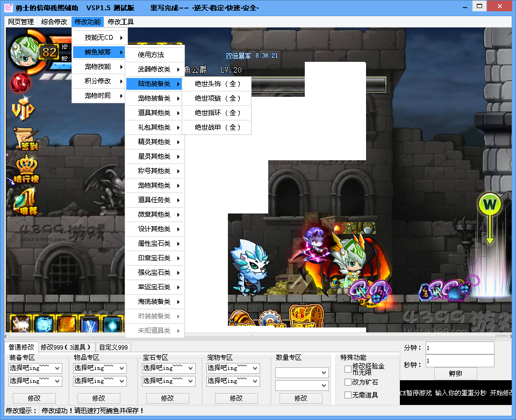The height and width of the screenshot is (420, 516).
Task: Open the 修改工具 menu
Action: pos(120,22)
